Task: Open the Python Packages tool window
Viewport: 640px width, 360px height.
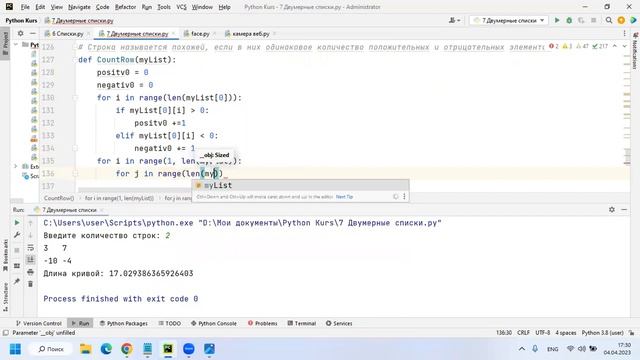Action: coord(124,323)
